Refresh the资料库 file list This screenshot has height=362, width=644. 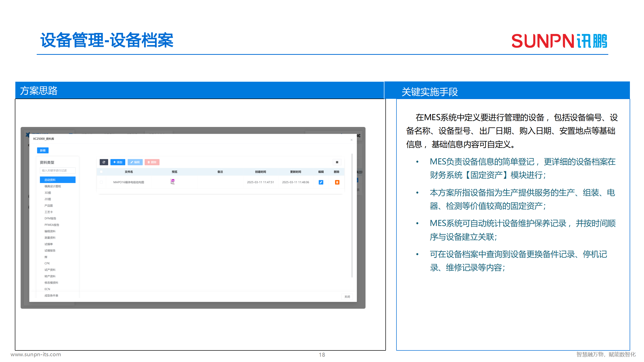coord(104,162)
